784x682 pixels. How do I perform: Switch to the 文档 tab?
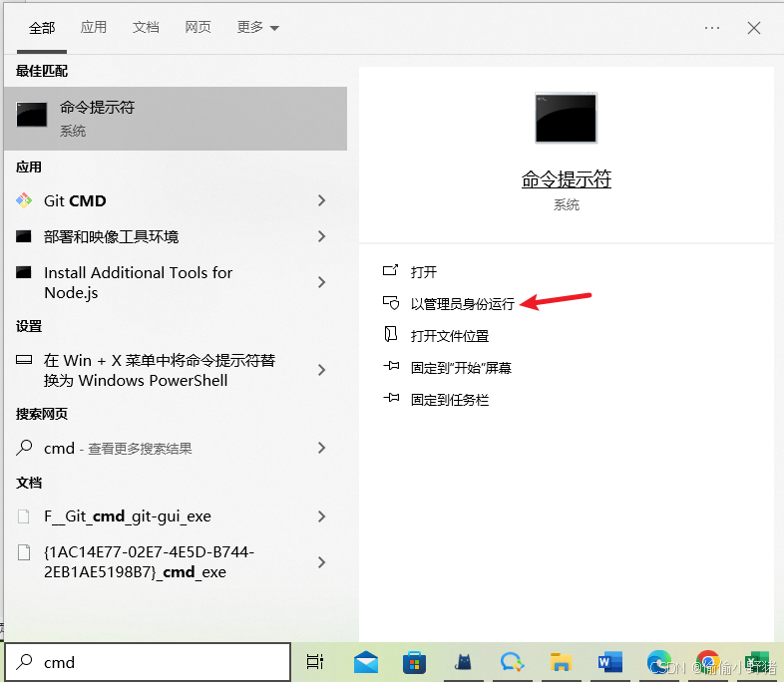coord(146,27)
